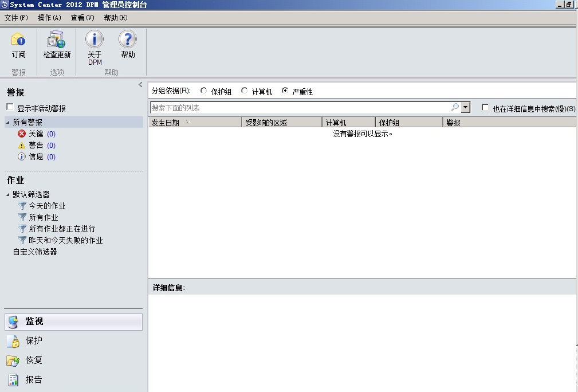Select the 今天的作业 filter text
This screenshot has width=578, height=392.
(x=47, y=206)
